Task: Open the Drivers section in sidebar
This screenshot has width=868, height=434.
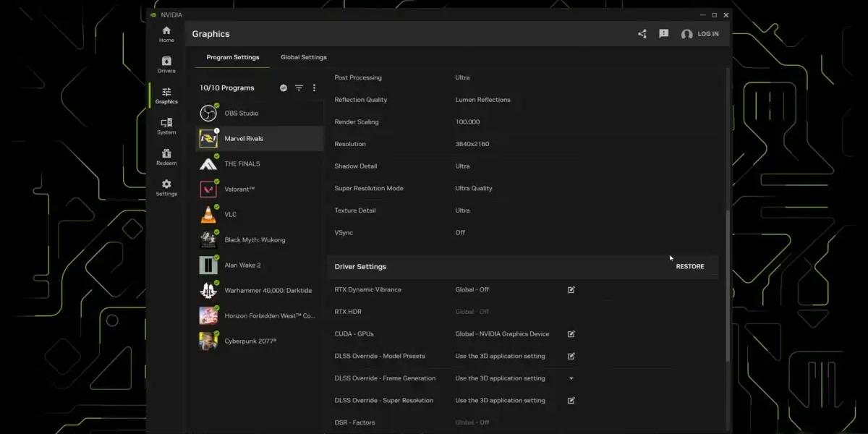Action: pos(166,65)
